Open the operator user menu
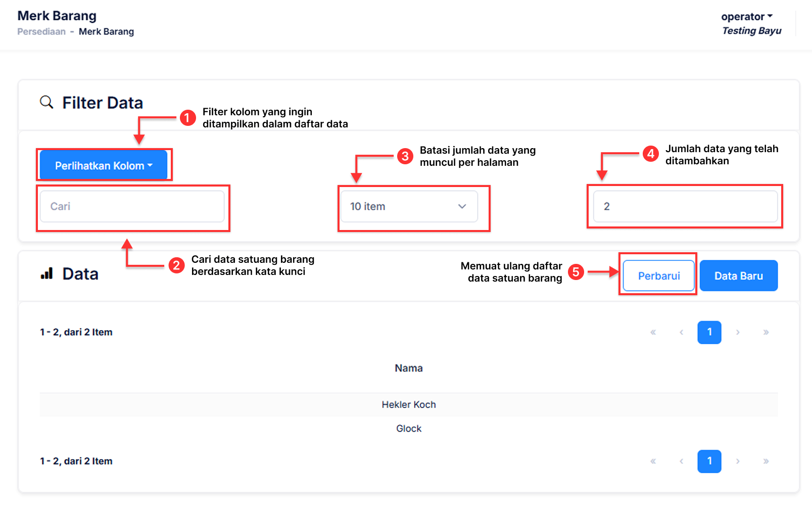This screenshot has height=507, width=812. click(747, 17)
